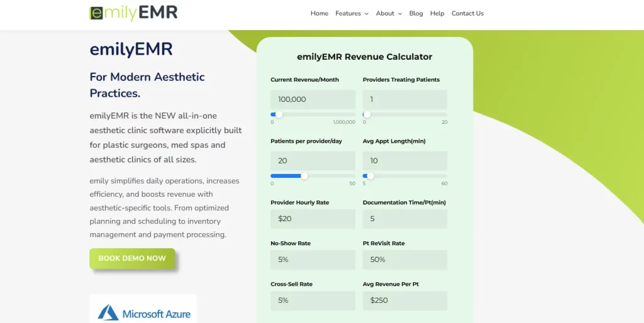Screen dimensions: 644x323
Task: Open the Contact Us page
Action: pyautogui.click(x=467, y=13)
